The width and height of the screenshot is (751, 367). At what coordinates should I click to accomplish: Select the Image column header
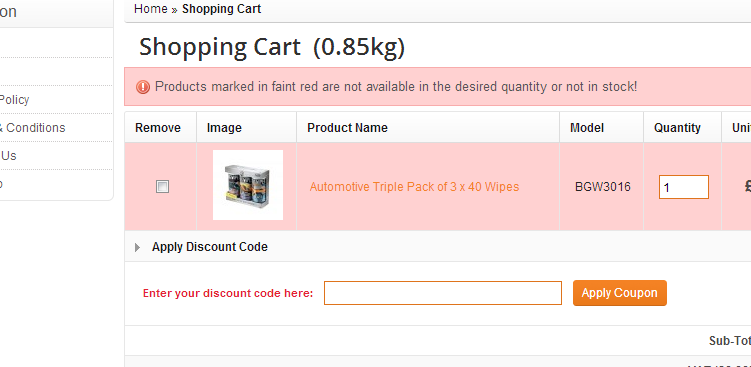(x=224, y=128)
